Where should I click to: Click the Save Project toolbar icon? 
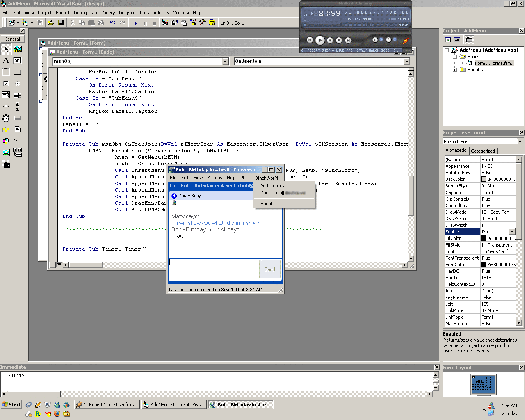tap(61, 23)
